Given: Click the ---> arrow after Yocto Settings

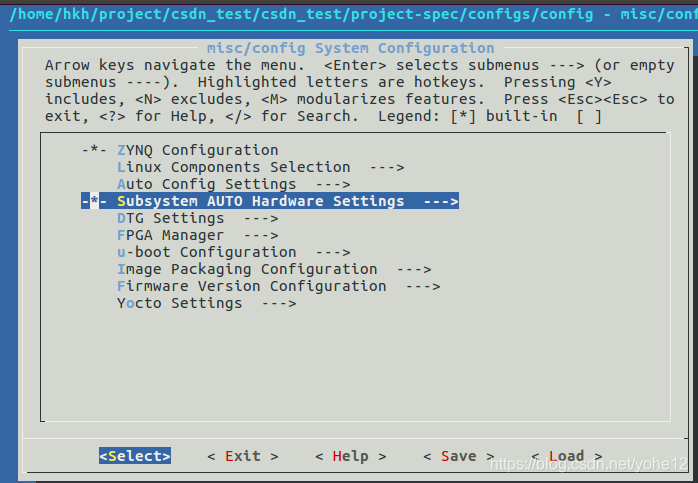Looking at the screenshot, I should click(279, 304).
